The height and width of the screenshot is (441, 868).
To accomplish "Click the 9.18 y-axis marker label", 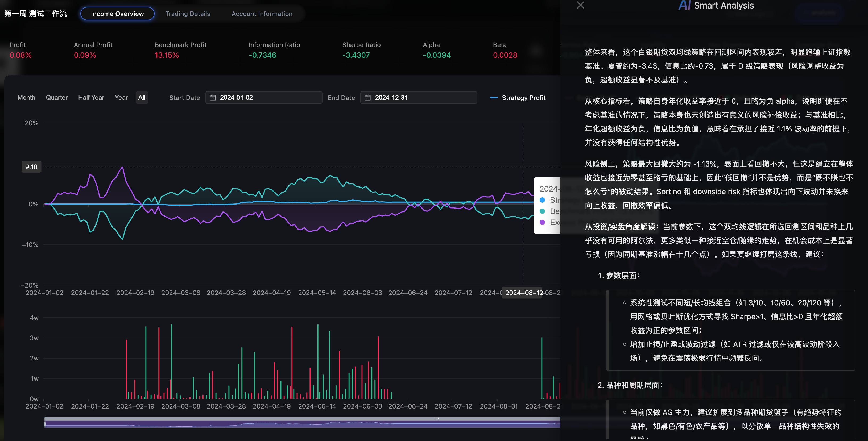I will pos(31,167).
